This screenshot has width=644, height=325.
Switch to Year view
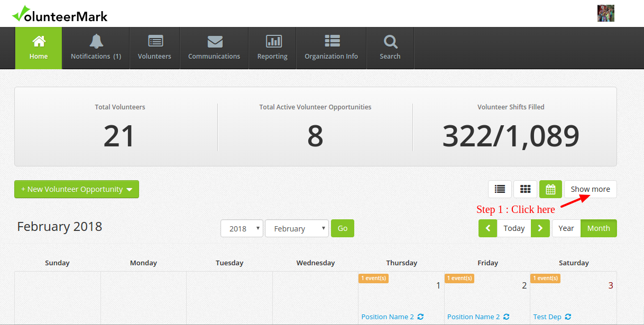566,228
